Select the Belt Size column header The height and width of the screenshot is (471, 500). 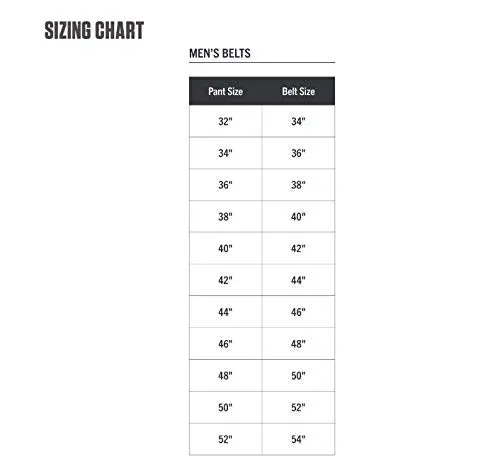(x=298, y=91)
